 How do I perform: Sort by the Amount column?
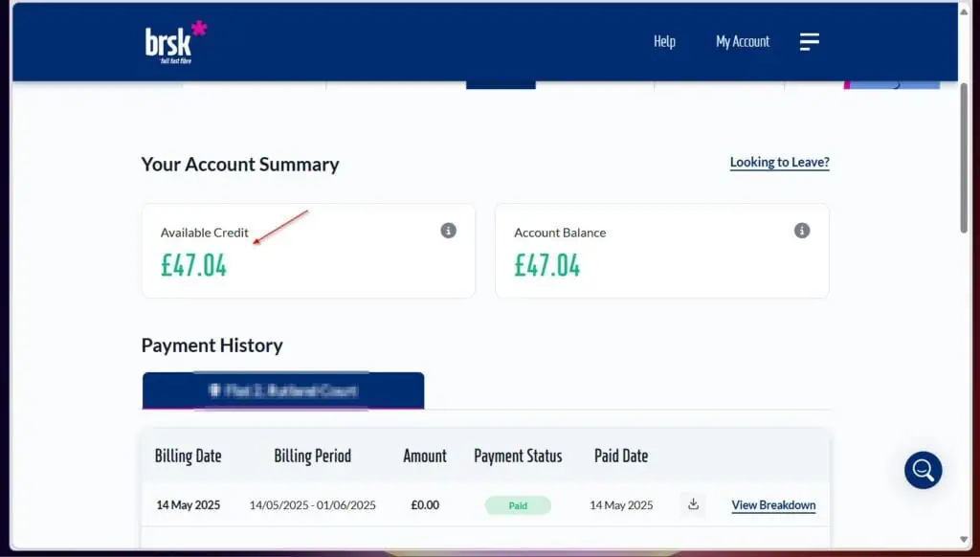click(424, 456)
